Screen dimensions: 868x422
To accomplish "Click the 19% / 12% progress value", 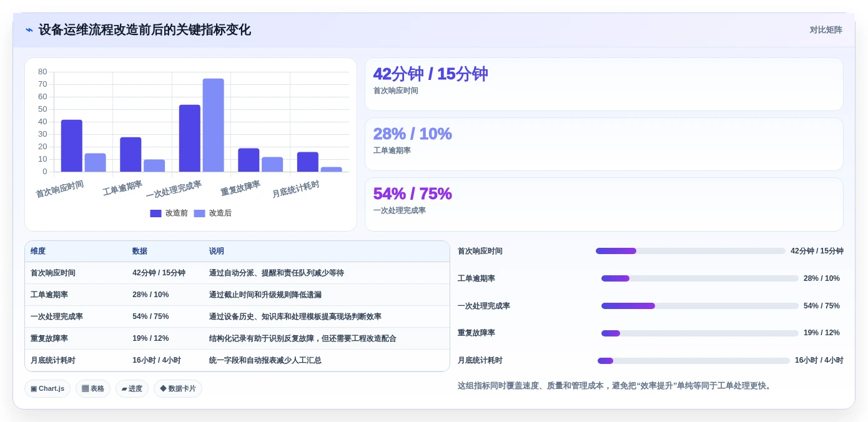I will (x=822, y=333).
